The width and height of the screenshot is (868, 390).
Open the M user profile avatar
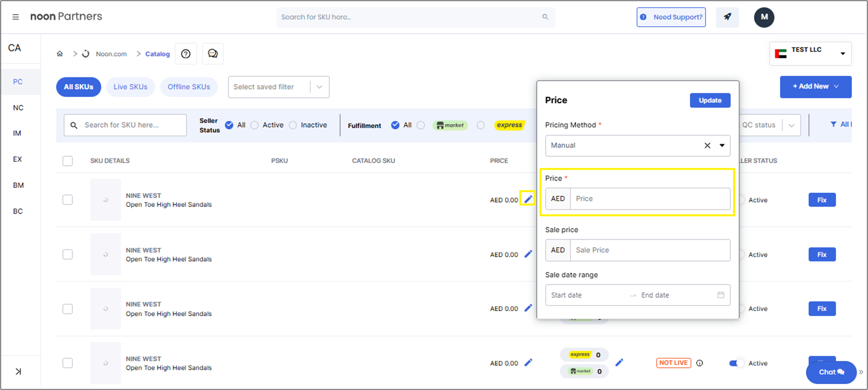[x=764, y=17]
